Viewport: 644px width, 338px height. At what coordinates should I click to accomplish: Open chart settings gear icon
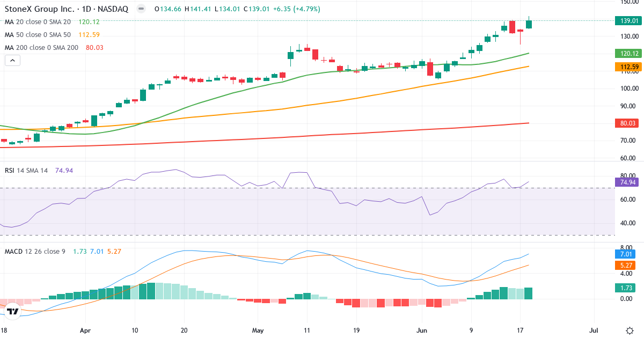(x=629, y=330)
